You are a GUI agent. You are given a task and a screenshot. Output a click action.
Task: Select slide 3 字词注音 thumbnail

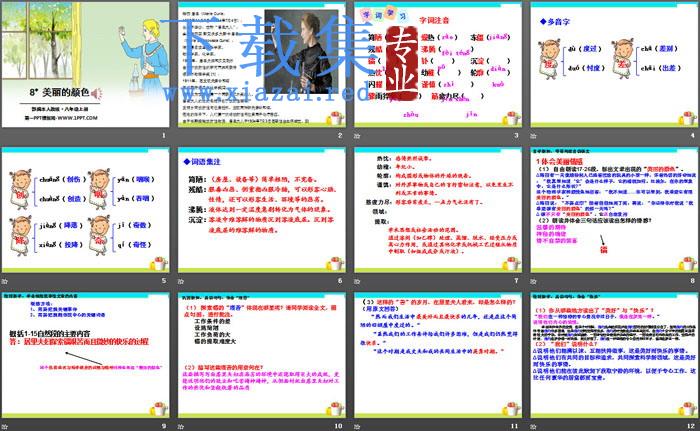click(438, 64)
